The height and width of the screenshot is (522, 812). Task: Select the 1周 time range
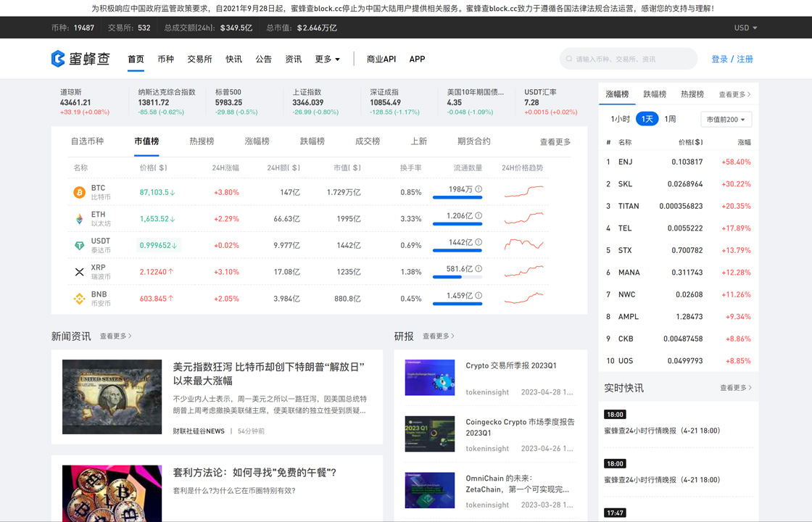click(x=670, y=119)
